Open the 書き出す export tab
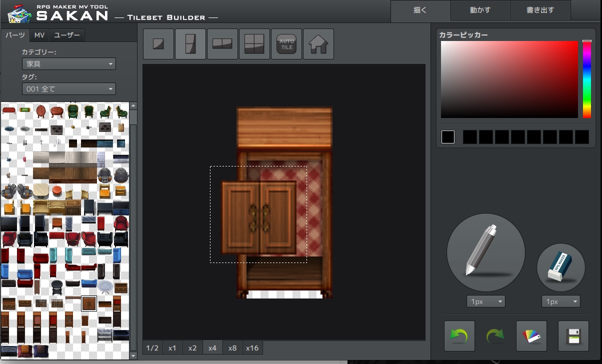Image resolution: width=602 pixels, height=364 pixels. pyautogui.click(x=540, y=10)
